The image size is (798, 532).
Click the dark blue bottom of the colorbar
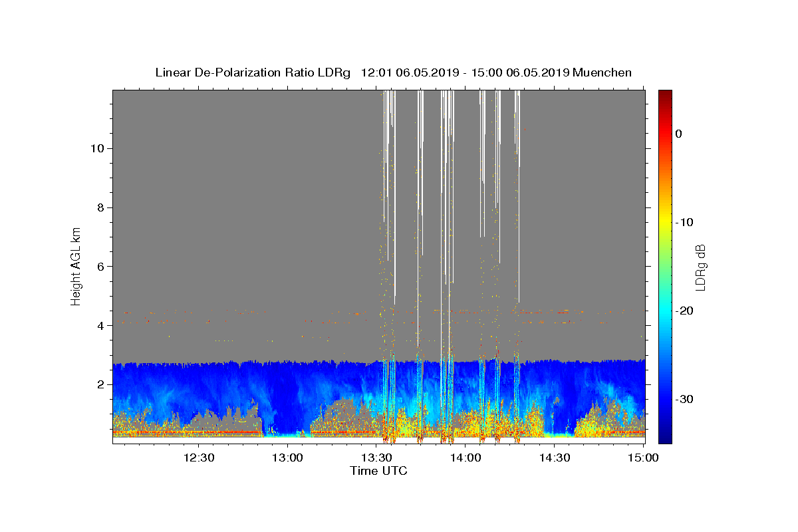(x=665, y=439)
